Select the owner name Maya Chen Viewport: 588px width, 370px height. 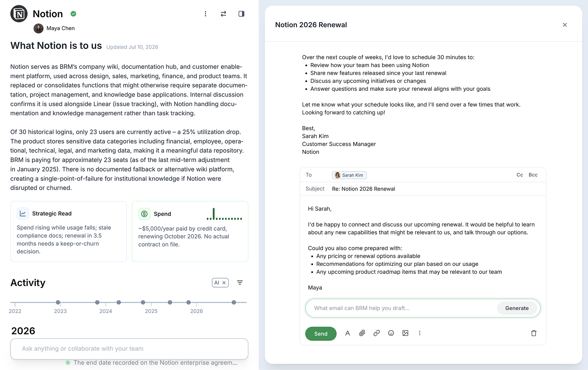click(x=61, y=28)
